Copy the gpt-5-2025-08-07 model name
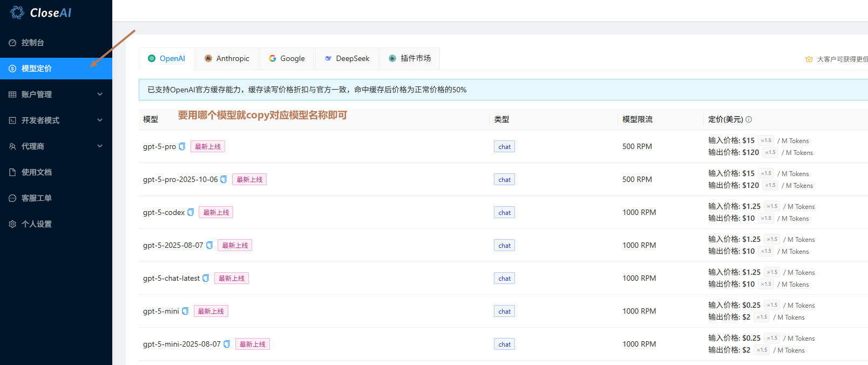 (209, 245)
